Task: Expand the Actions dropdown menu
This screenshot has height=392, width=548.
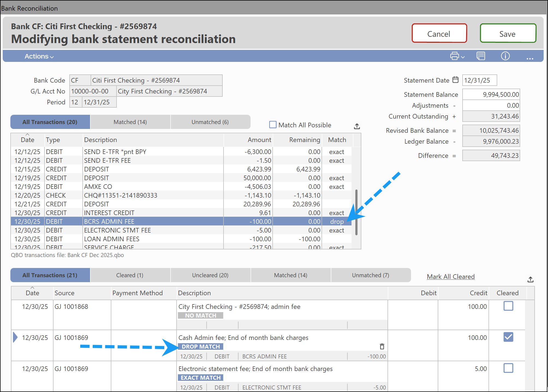Action: click(x=39, y=56)
